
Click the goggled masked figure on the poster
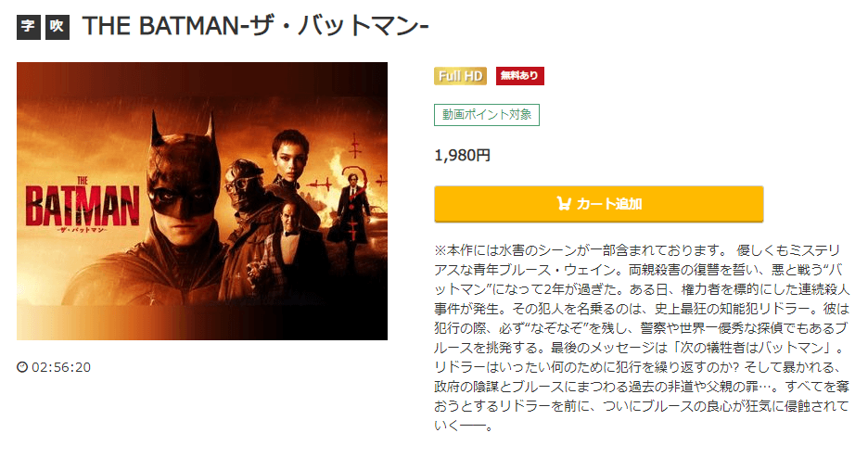tap(247, 185)
